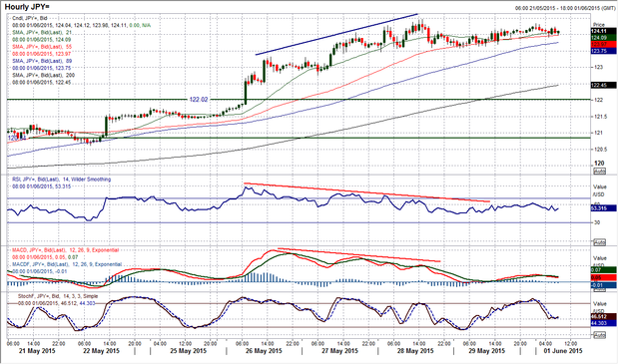The height and width of the screenshot is (364, 618).
Task: Select the blue uptrend line above price highs
Action: pyautogui.click(x=336, y=34)
